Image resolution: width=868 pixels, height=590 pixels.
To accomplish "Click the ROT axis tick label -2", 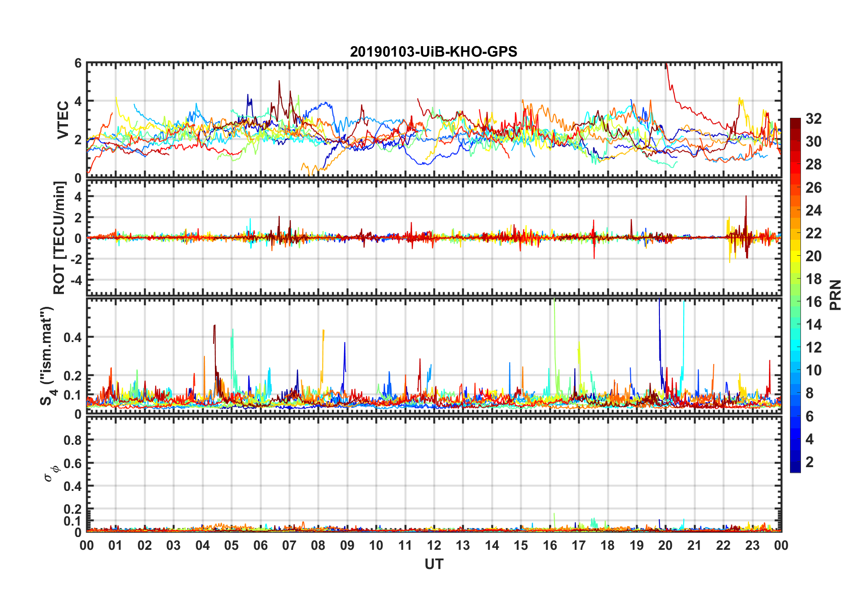I will click(x=76, y=259).
